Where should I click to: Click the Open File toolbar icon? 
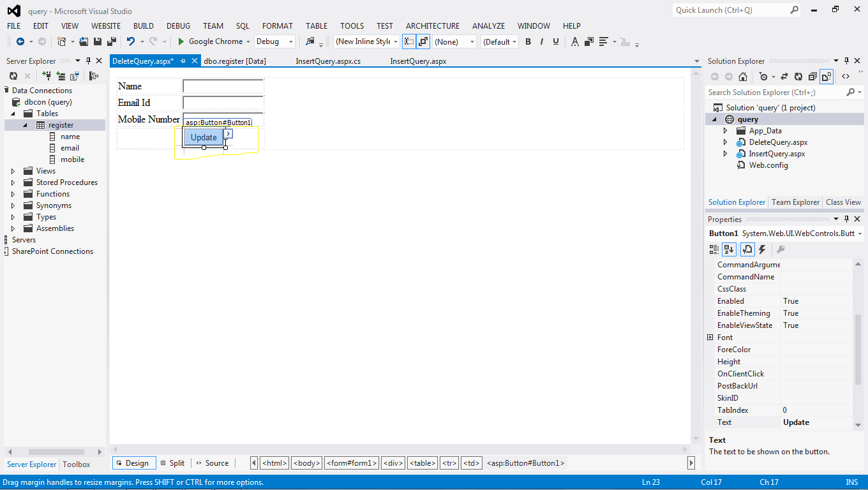[x=84, y=41]
